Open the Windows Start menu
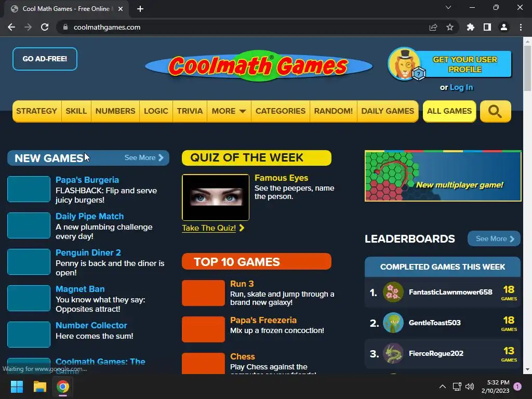532x399 pixels. (x=17, y=387)
